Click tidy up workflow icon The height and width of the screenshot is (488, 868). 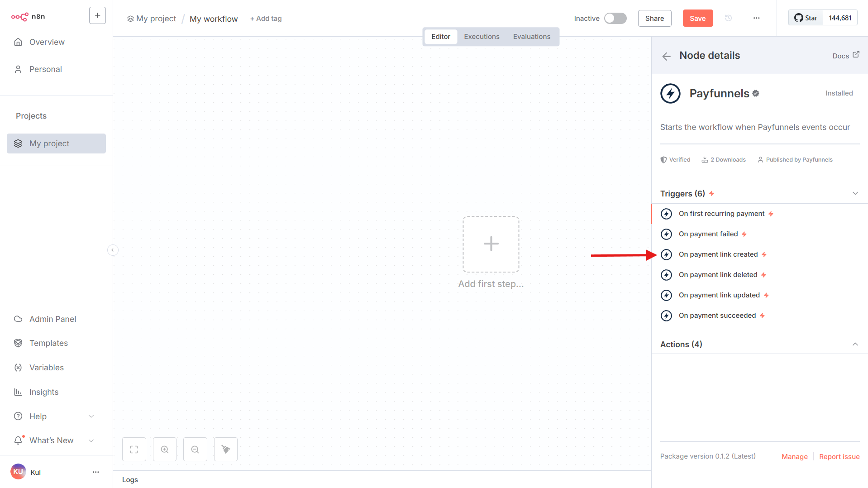226,450
